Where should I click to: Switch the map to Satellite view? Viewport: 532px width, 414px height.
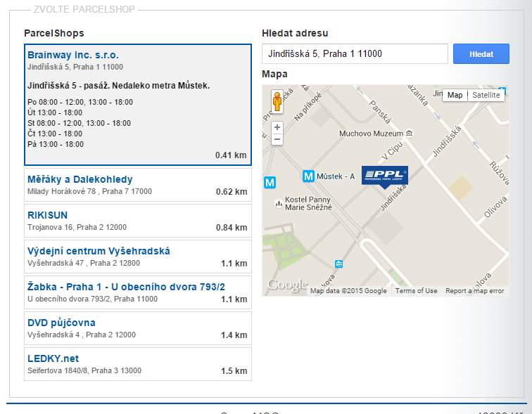(x=486, y=95)
